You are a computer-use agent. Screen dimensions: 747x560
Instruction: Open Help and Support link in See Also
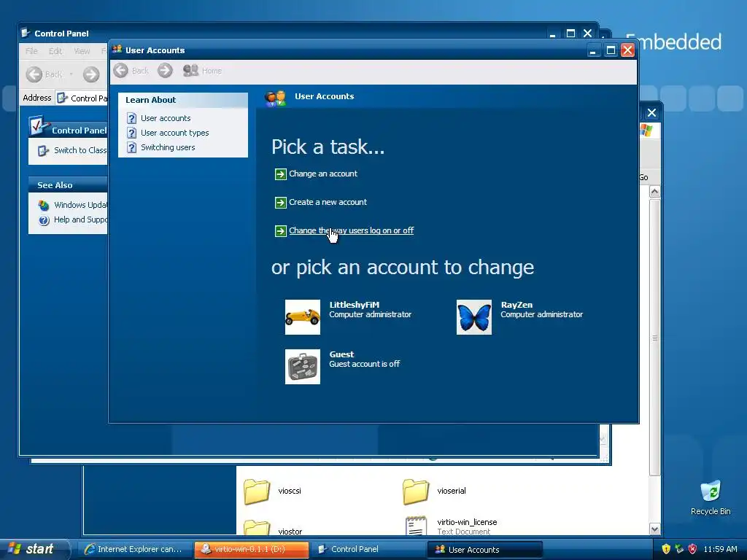coord(80,219)
